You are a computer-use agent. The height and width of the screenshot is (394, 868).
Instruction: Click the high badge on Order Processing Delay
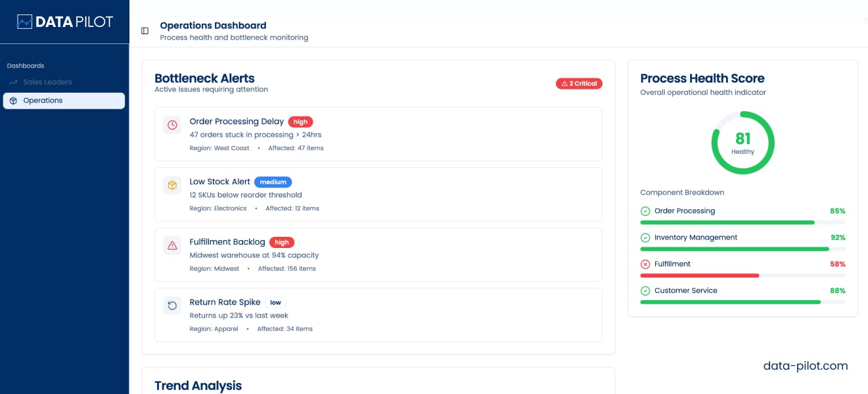[x=300, y=122]
